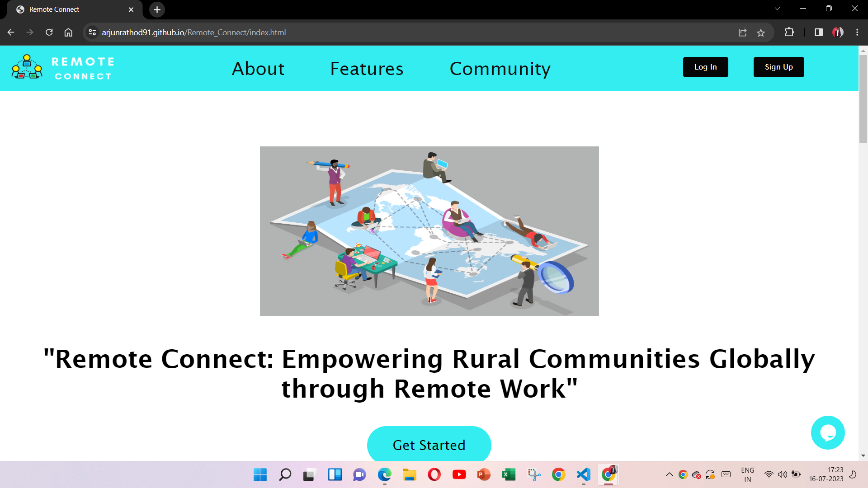Screen dimensions: 868x488
Task: Show hidden system tray icons
Action: 669,474
